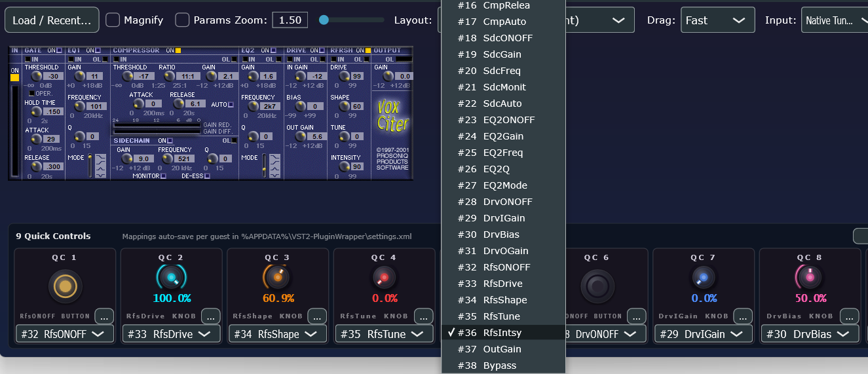Click the EQ2 Frequency knob
Image resolution: width=868 pixels, height=374 pixels.
[253, 106]
